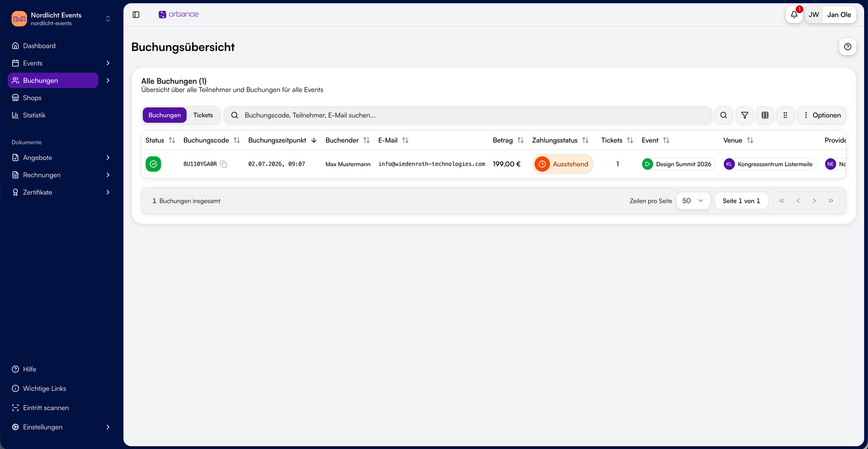Focus the booking search field
The width and height of the screenshot is (868, 449).
pos(468,115)
